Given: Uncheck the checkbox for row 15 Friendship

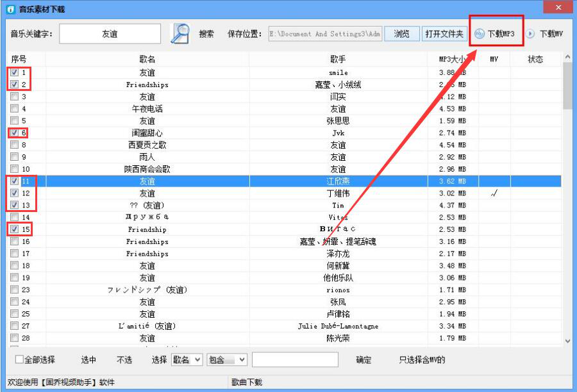Looking at the screenshot, I should (14, 229).
